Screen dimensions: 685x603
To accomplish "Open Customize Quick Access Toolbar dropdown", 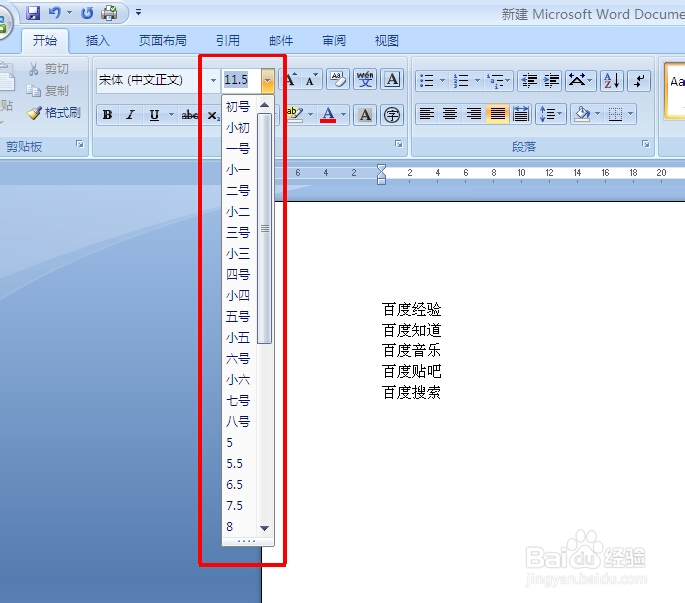I will tap(138, 13).
